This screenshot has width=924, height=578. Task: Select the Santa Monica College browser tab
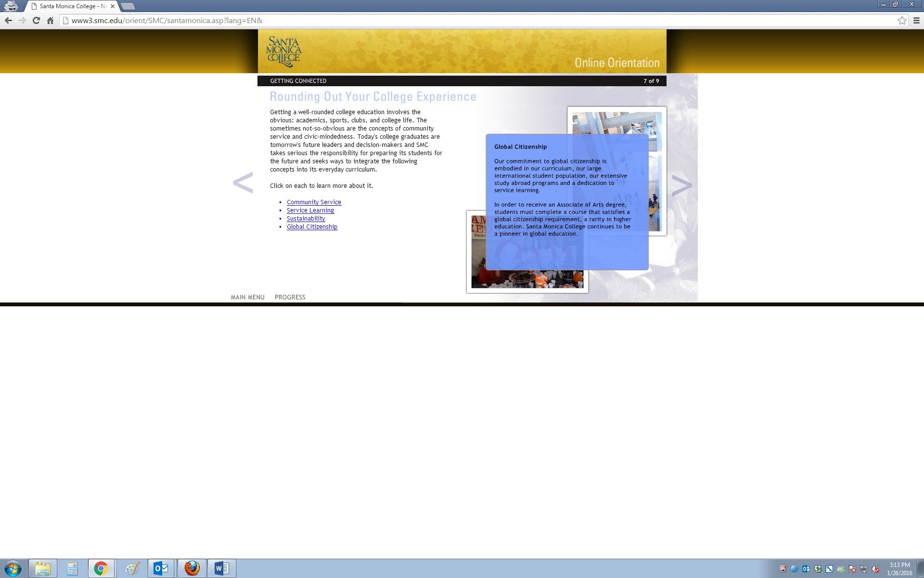(x=70, y=6)
